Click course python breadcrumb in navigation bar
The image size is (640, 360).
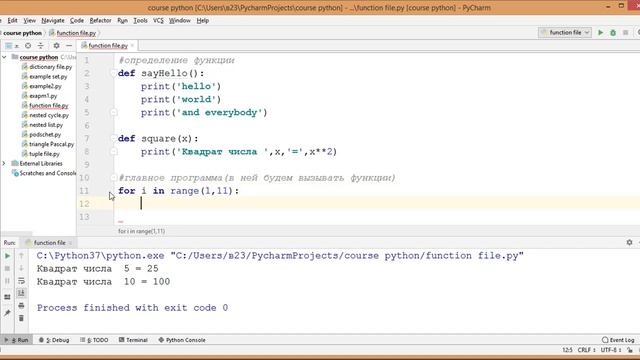(x=22, y=33)
